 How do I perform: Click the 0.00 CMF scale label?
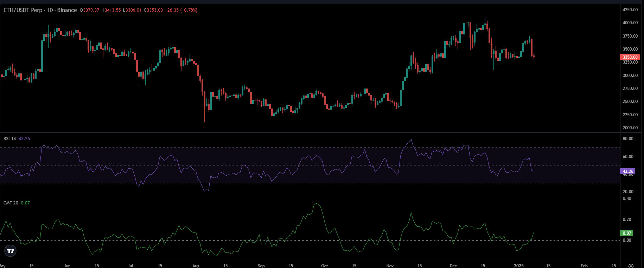pos(627,240)
